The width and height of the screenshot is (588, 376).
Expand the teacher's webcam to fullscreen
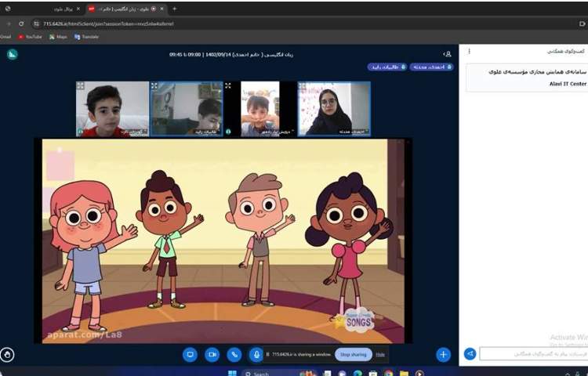click(x=303, y=86)
